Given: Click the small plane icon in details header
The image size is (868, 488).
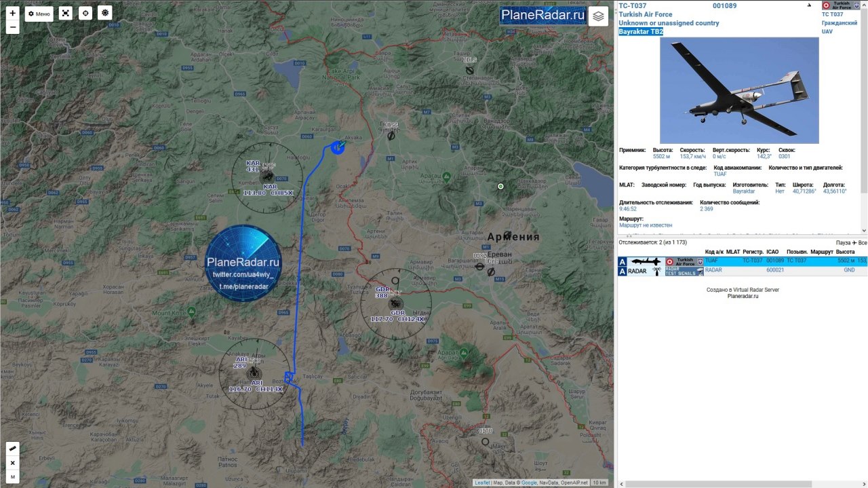Looking at the screenshot, I should pos(808,5).
